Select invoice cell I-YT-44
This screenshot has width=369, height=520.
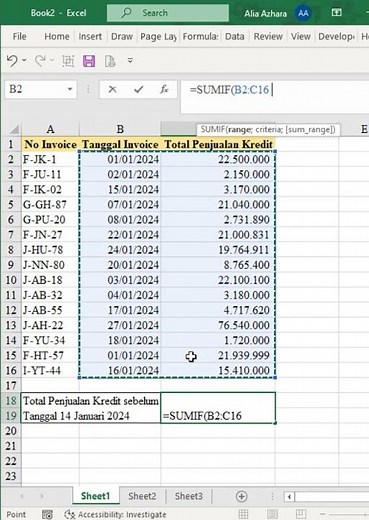point(50,370)
